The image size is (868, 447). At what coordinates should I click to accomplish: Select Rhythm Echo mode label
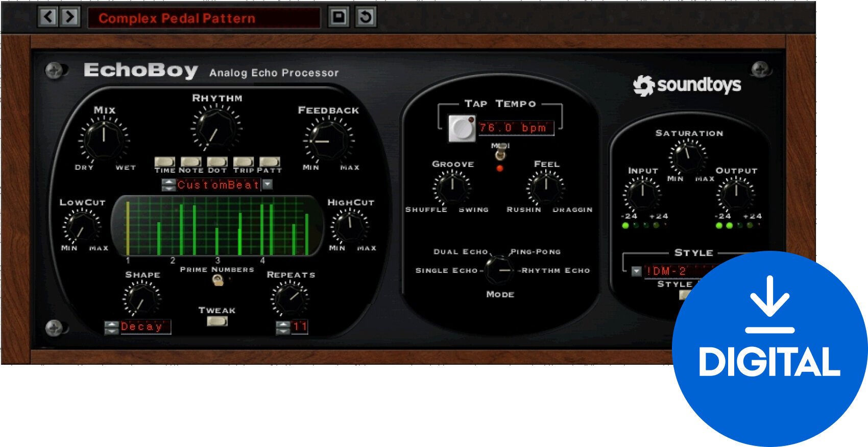(x=556, y=270)
